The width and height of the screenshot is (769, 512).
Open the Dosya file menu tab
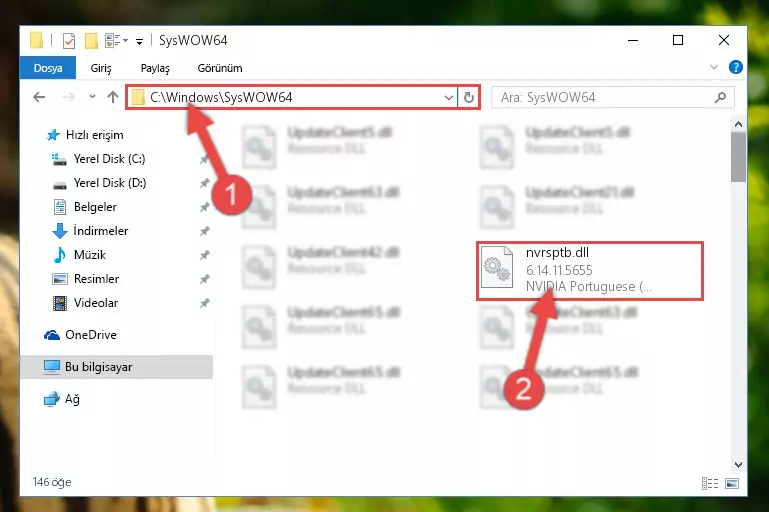pyautogui.click(x=48, y=68)
